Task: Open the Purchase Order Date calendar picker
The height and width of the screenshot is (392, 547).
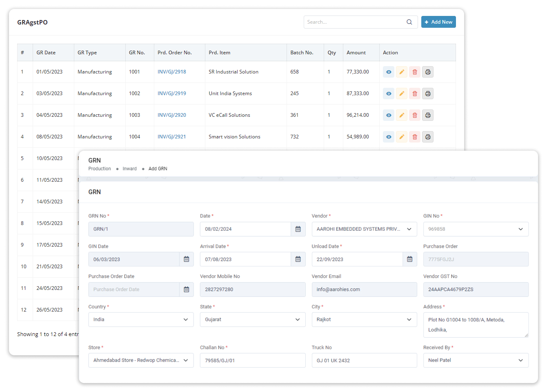Action: tap(187, 290)
